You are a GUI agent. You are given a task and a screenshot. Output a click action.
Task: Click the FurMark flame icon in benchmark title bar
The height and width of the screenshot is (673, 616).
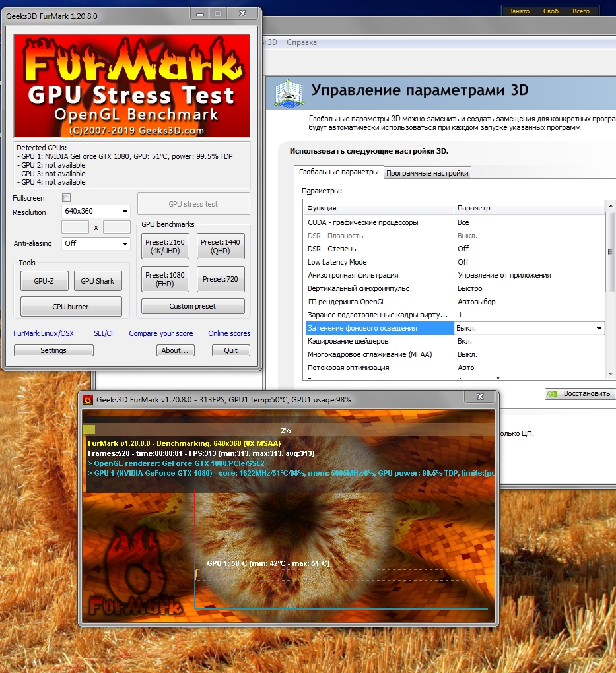(88, 400)
